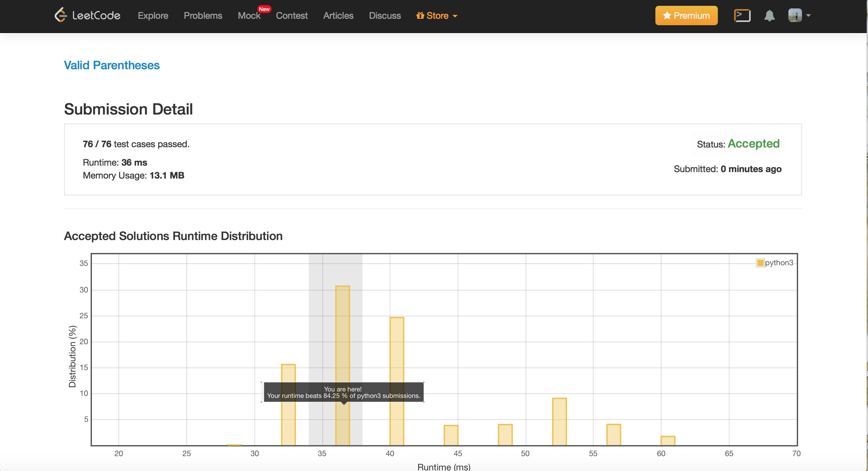Viewport: 868px width, 471px height.
Task: Click the python3 legend color swatch
Action: [x=760, y=263]
